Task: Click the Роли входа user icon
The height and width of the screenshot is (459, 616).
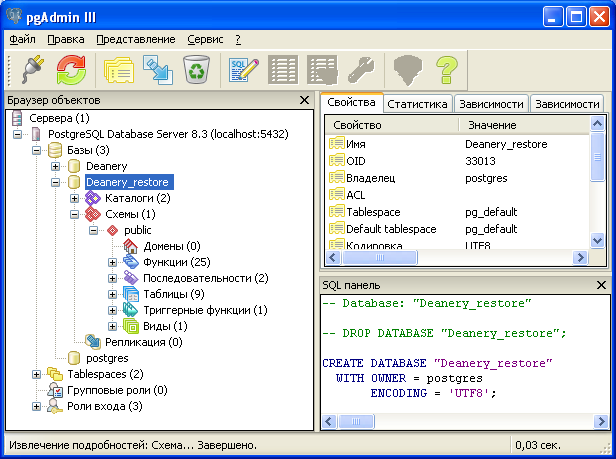Action: click(x=55, y=406)
